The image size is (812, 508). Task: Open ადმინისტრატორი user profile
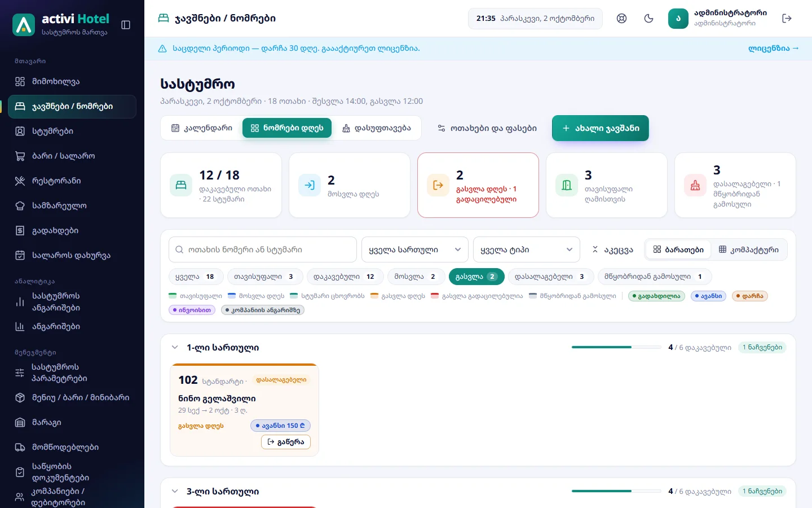click(x=718, y=18)
